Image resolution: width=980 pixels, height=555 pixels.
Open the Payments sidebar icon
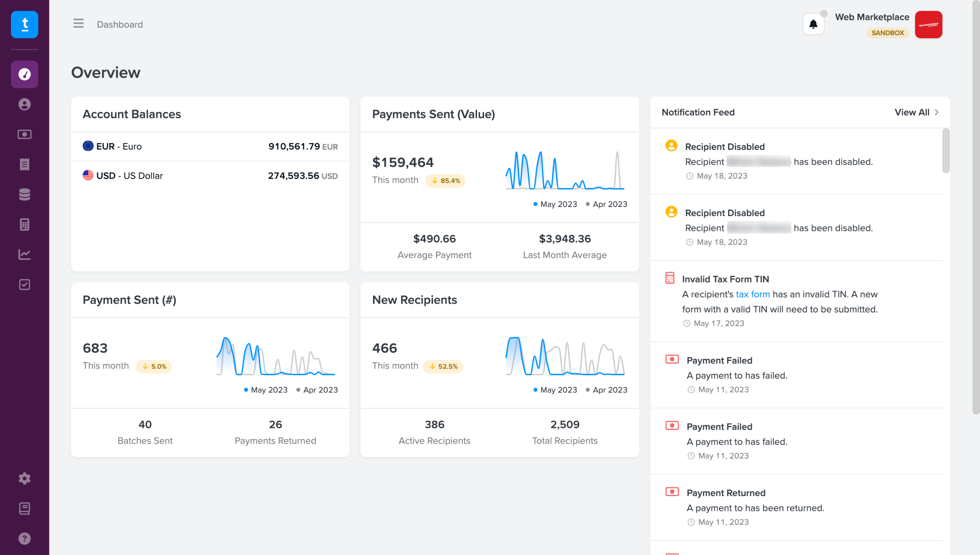point(24,134)
